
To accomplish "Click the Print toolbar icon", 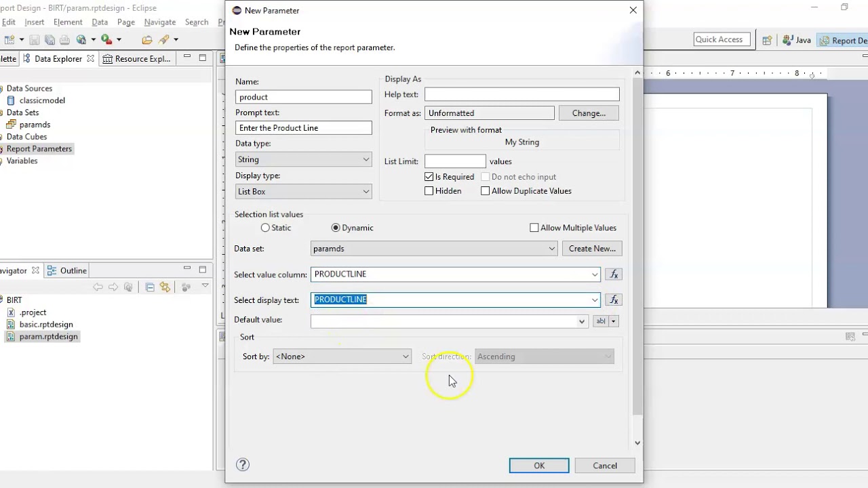I will (64, 39).
